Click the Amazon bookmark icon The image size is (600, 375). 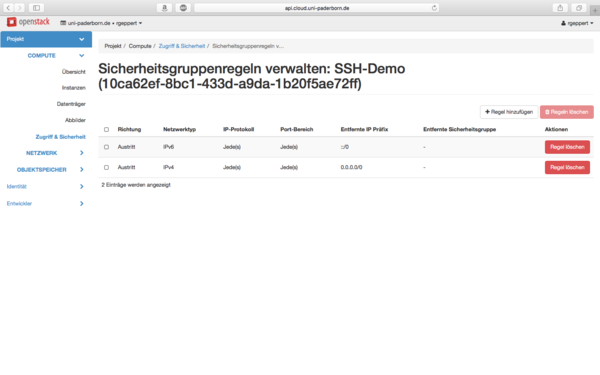[x=165, y=8]
